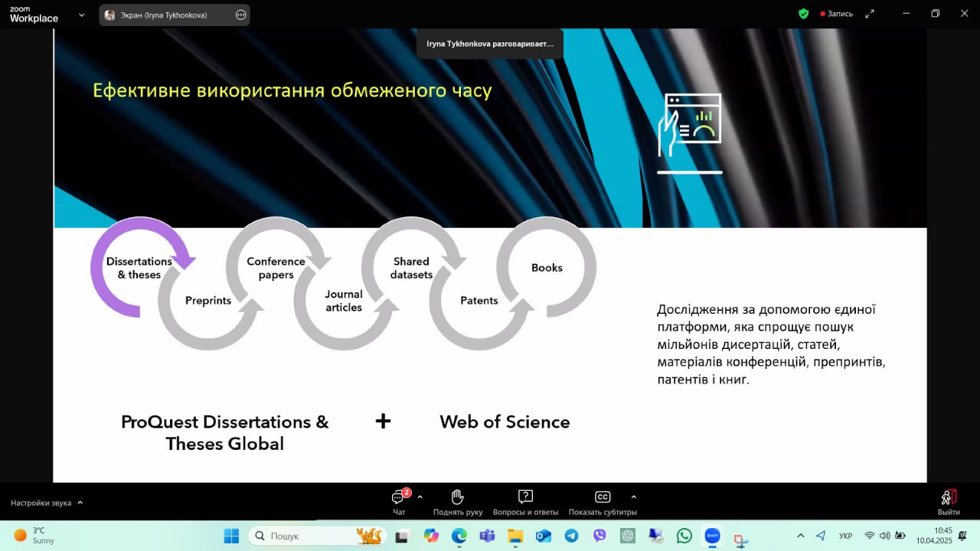Click the Запись recording indicator

coord(836,14)
